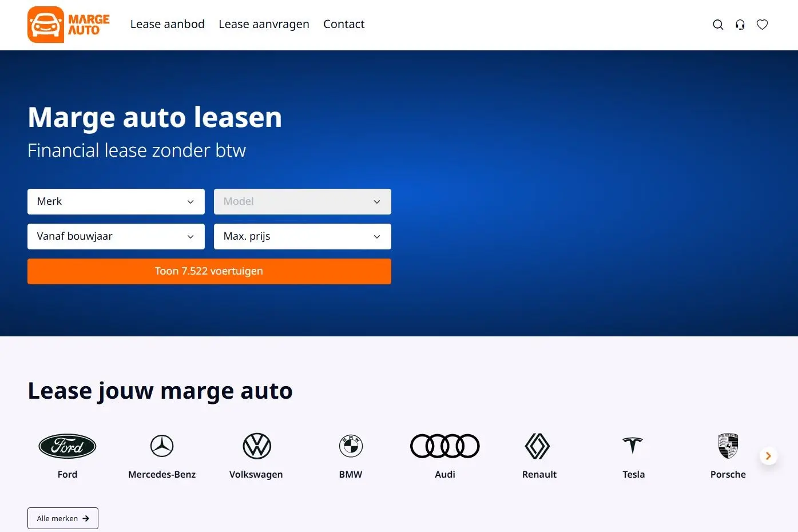
Task: Open the search icon
Action: point(717,25)
